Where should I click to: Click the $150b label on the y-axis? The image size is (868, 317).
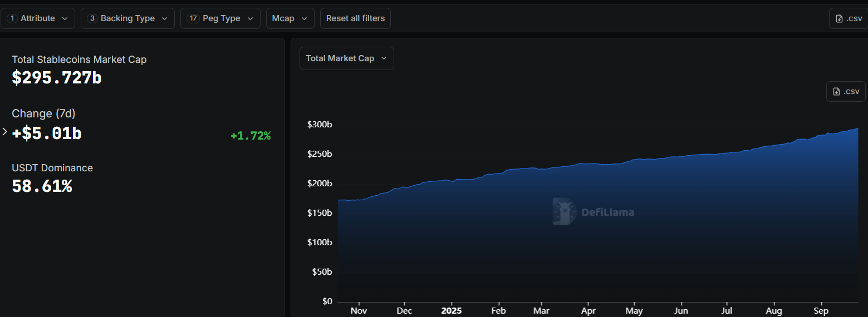[320, 213]
